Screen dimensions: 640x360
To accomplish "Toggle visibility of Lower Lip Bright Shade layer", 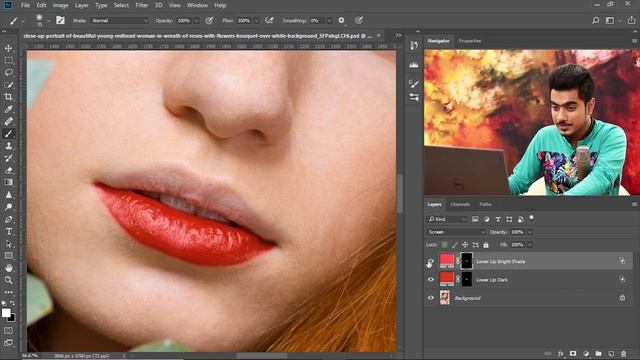I will tap(431, 261).
